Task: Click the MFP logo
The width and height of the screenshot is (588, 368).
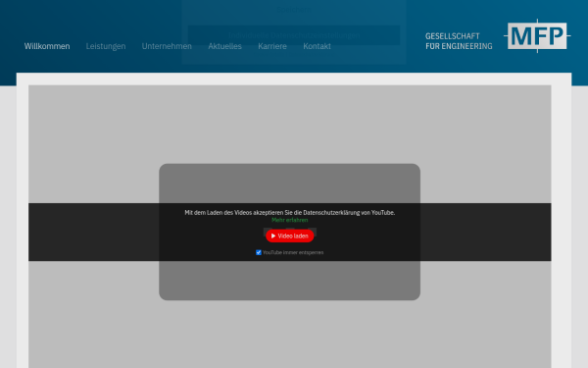Action: point(537,36)
